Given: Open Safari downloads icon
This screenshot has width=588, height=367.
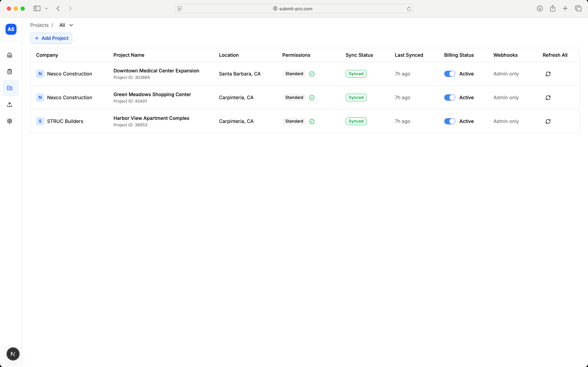Looking at the screenshot, I should (540, 9).
